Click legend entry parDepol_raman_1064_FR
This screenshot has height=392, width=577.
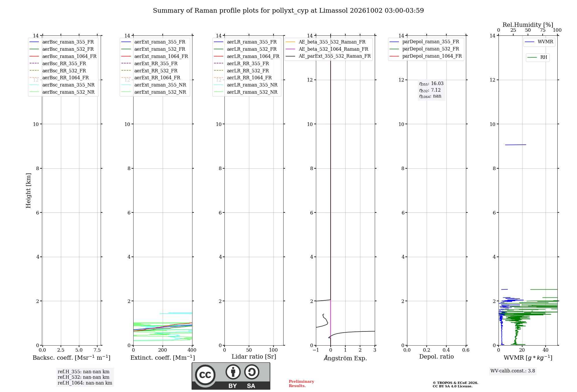[426, 56]
